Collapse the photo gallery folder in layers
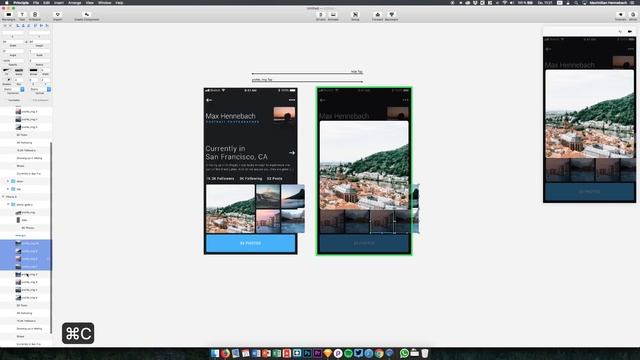Screen dimensions: 640x360 [8, 204]
